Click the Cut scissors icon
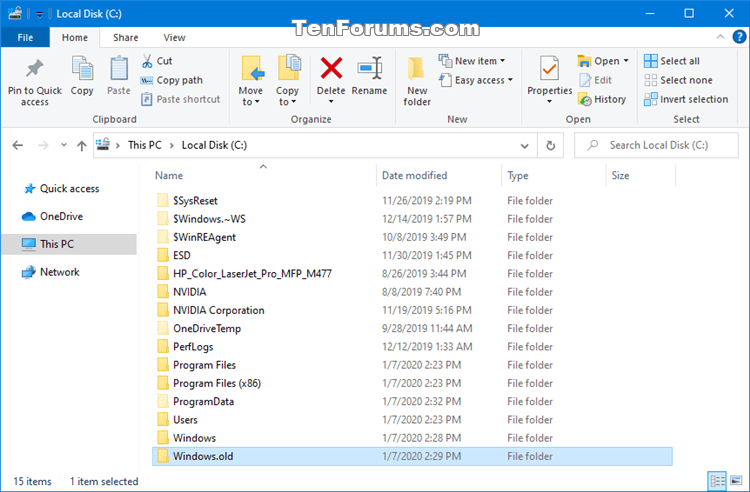This screenshot has width=750, height=492. coord(147,61)
